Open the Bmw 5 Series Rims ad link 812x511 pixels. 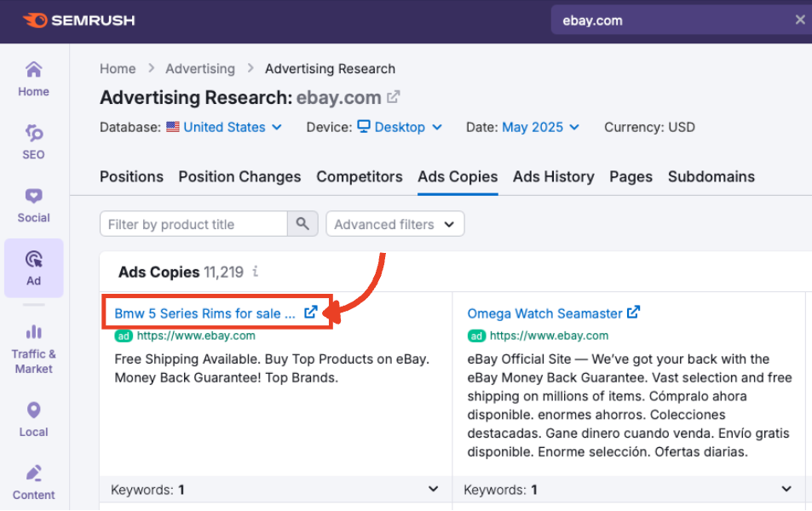click(204, 313)
